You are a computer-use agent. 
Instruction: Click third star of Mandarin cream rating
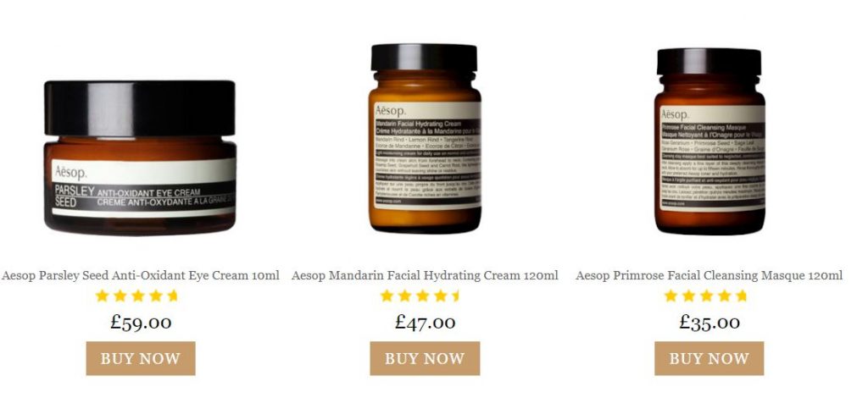pos(422,296)
